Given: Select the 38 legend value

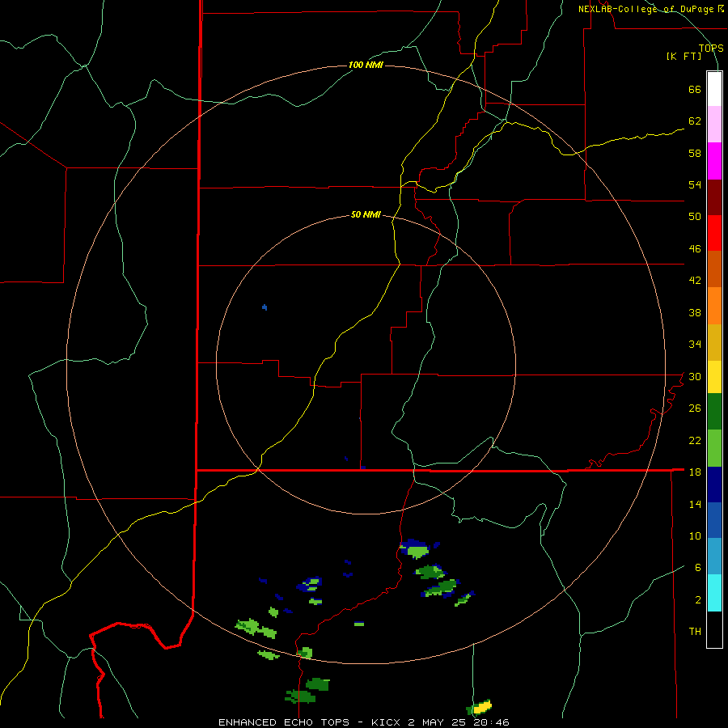Looking at the screenshot, I should (x=695, y=312).
